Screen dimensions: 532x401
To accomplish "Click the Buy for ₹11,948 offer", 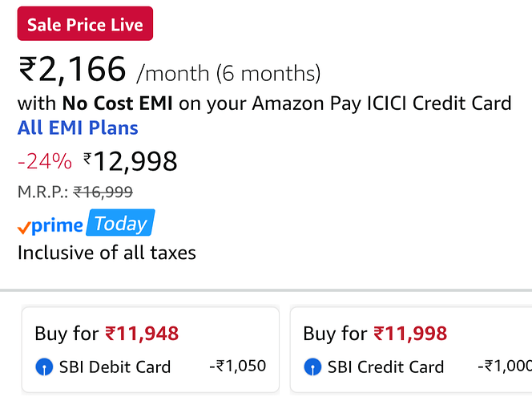I will tap(107, 334).
